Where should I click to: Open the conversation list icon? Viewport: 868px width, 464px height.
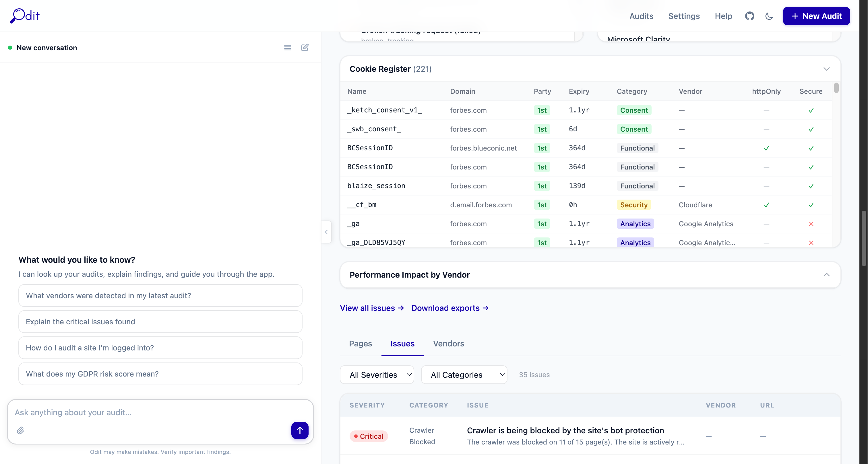coord(287,48)
